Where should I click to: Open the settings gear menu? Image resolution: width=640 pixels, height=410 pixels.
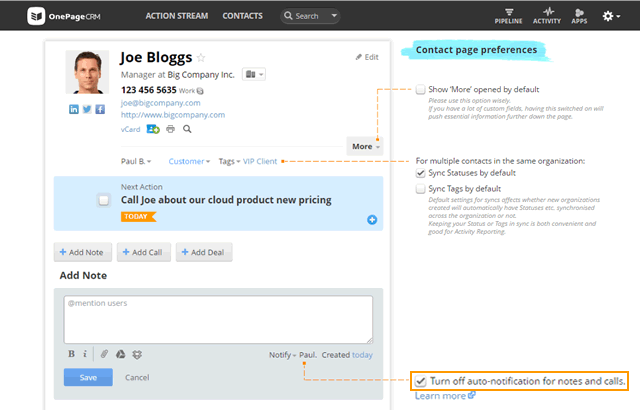point(611,16)
